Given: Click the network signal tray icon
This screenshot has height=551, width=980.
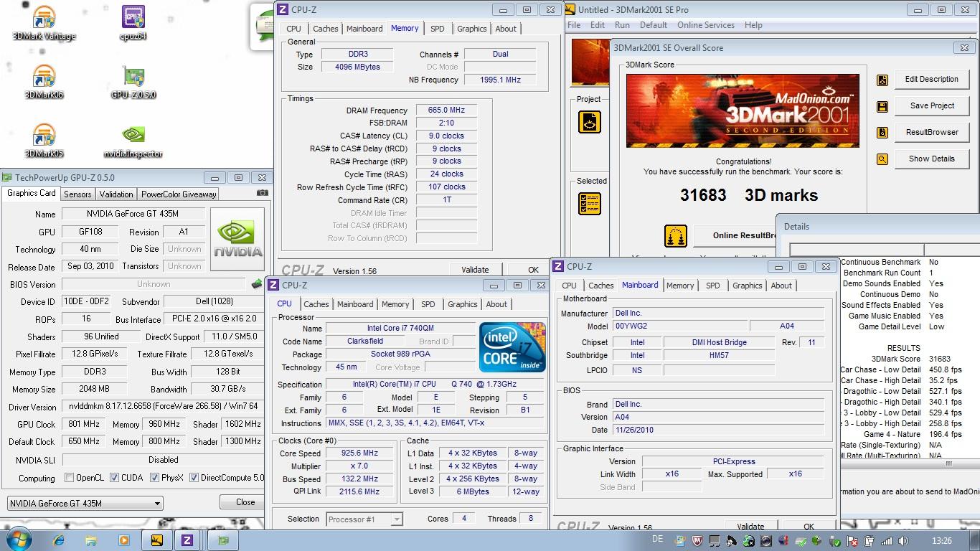Looking at the screenshot, I should [887, 541].
